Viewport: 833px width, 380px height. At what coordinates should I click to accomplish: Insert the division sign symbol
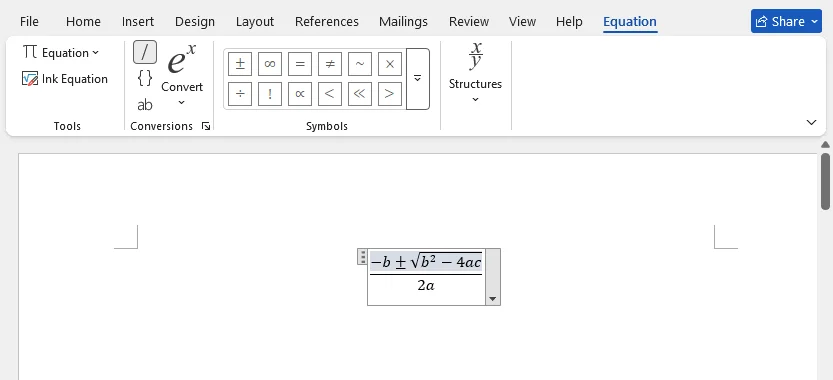pyautogui.click(x=240, y=94)
